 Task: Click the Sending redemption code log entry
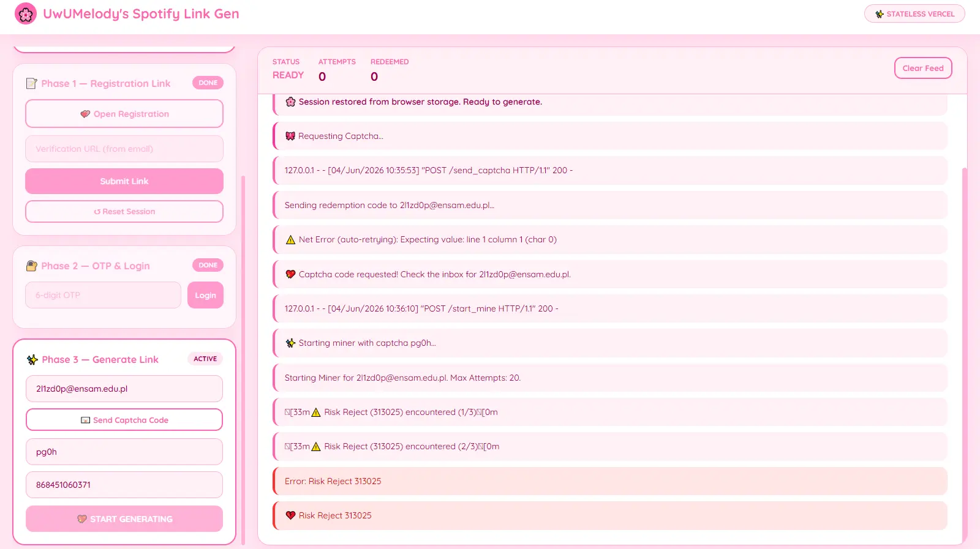pyautogui.click(x=610, y=205)
